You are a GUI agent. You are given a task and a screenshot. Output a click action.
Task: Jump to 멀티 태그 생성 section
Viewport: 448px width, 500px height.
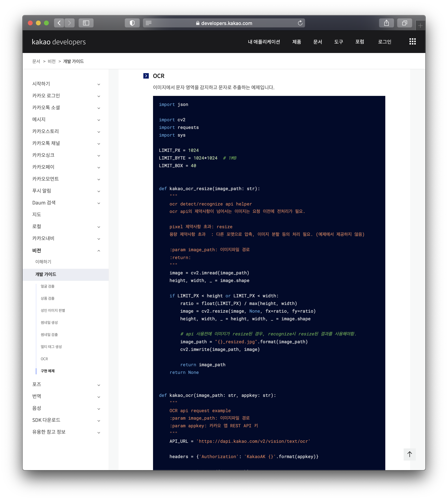click(51, 346)
